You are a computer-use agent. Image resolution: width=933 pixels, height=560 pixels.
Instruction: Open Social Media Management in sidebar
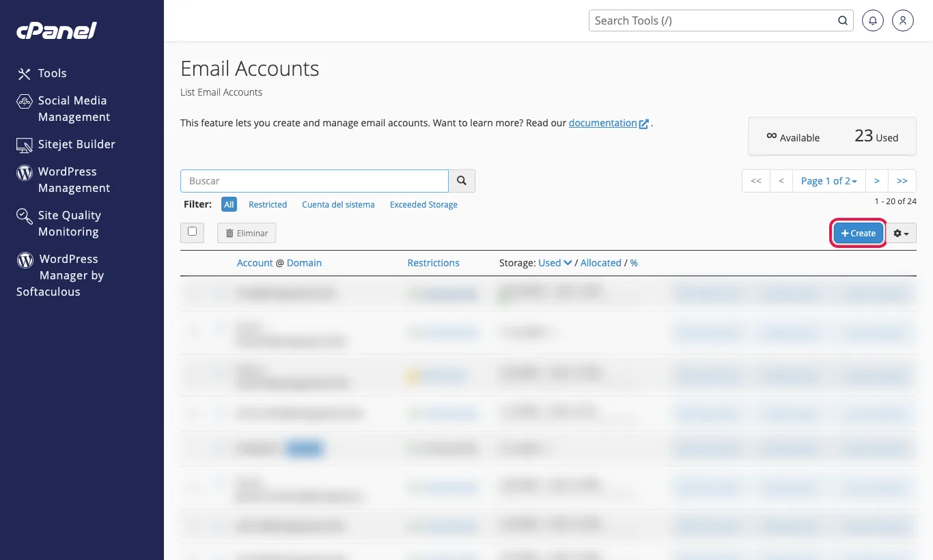click(74, 109)
